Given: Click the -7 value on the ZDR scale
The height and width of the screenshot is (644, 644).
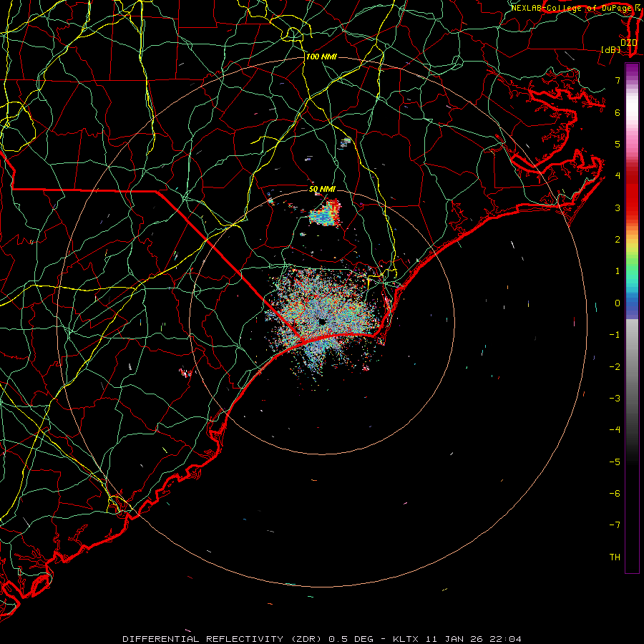Looking at the screenshot, I should click(x=615, y=525).
